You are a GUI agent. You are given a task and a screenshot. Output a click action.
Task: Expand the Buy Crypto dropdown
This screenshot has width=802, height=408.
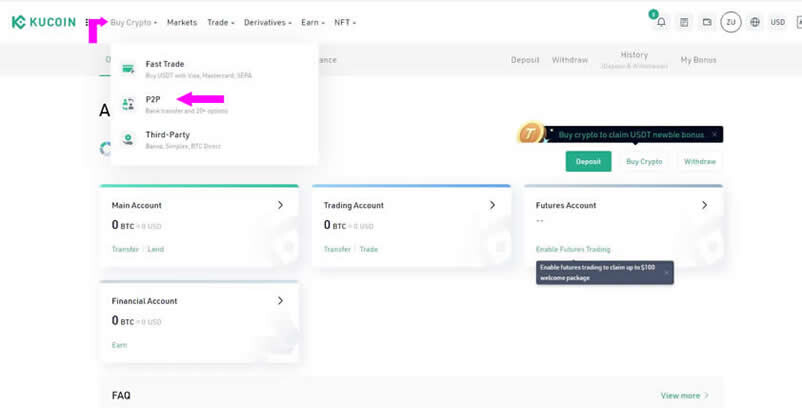click(133, 22)
